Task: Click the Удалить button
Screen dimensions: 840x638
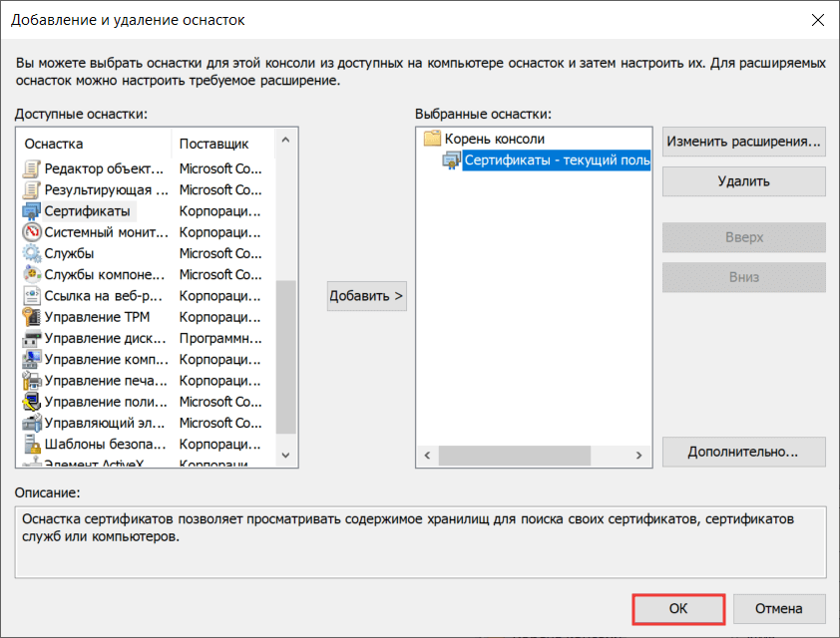Action: (743, 181)
